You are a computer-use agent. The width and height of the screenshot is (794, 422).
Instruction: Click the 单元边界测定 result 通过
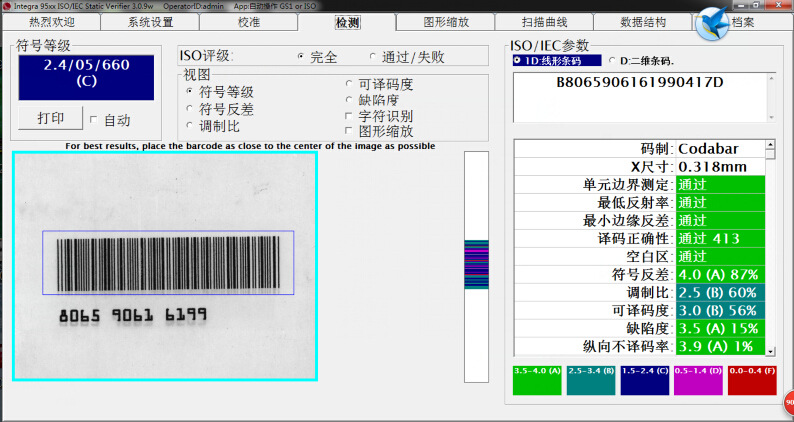pyautogui.click(x=721, y=184)
